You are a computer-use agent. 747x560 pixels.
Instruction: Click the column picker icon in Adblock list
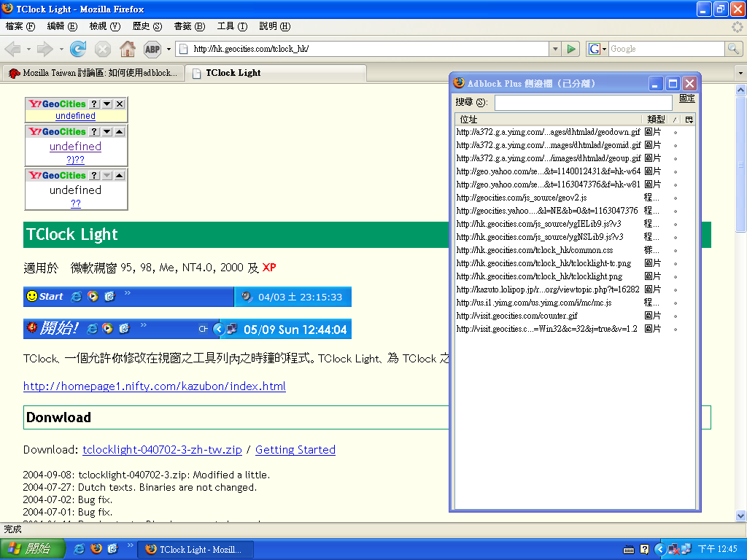(689, 119)
